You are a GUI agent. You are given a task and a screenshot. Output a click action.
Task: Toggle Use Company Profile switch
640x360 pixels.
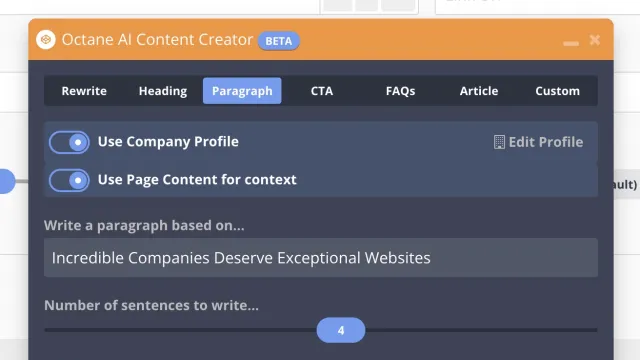coord(69,142)
